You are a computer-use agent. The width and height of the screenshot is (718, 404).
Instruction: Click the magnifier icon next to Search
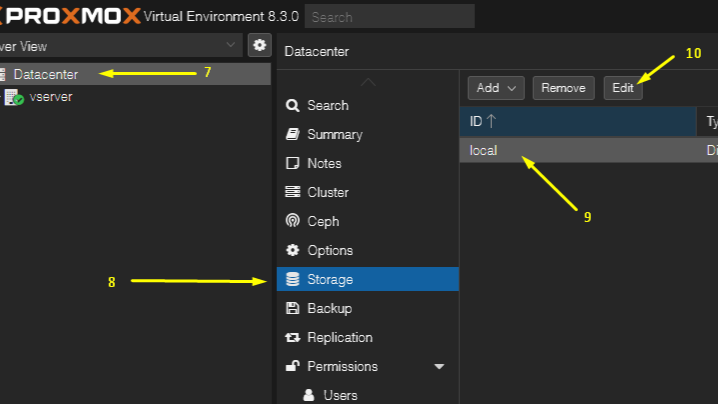click(293, 105)
